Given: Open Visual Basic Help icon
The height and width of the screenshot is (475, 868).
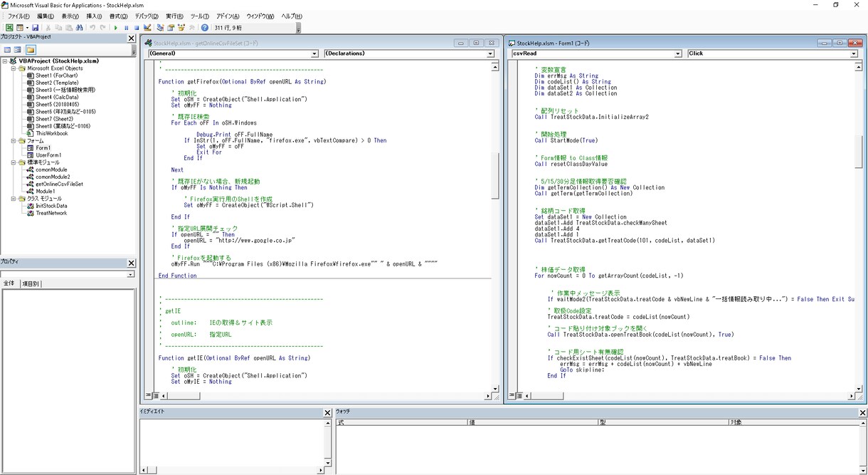Looking at the screenshot, I should [205, 28].
